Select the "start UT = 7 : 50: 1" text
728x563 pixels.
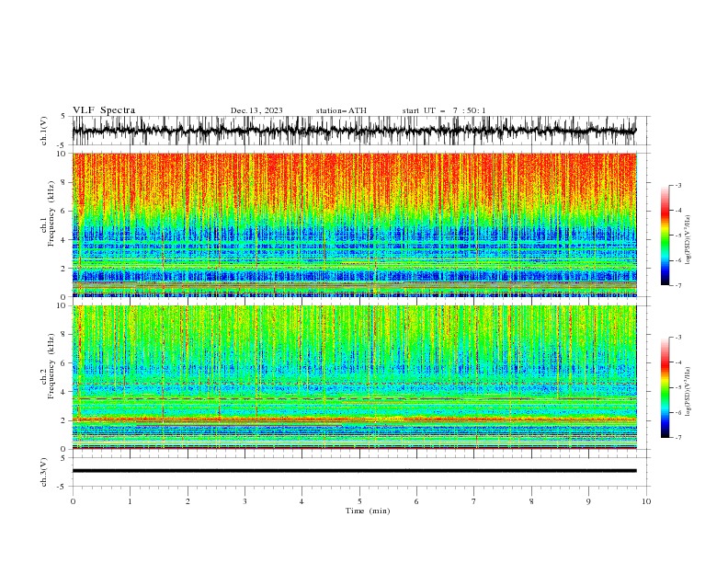pos(444,110)
